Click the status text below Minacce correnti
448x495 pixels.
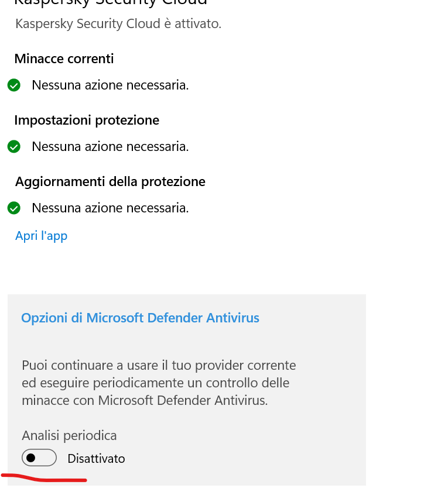point(110,85)
